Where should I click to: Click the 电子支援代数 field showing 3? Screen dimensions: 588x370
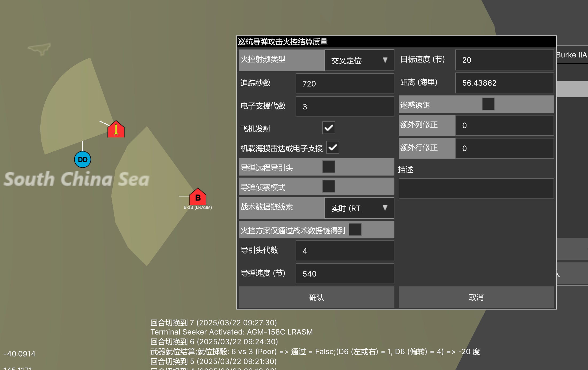point(345,107)
